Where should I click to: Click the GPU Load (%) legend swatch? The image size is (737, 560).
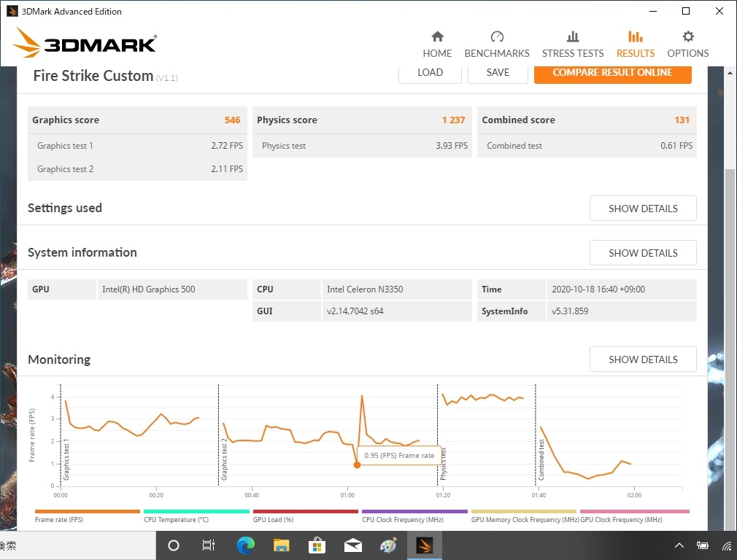pos(306,512)
